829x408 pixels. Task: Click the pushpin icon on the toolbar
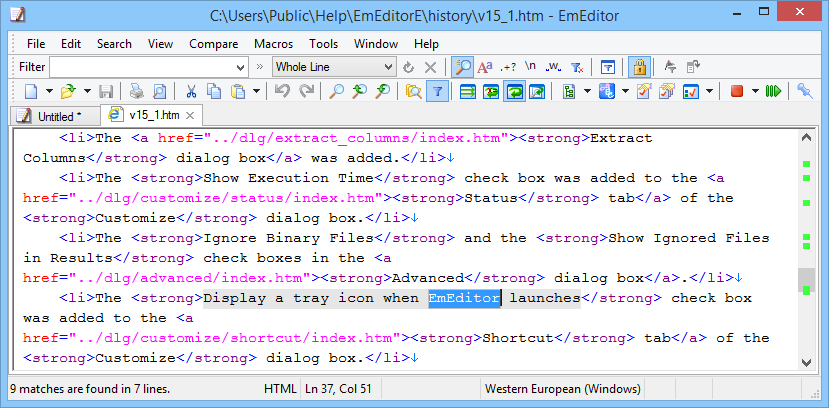[805, 91]
